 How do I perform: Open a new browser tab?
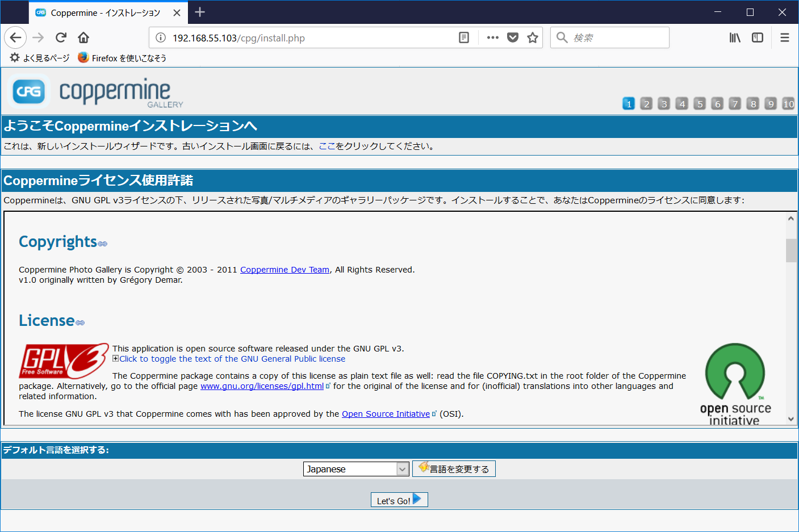point(200,12)
